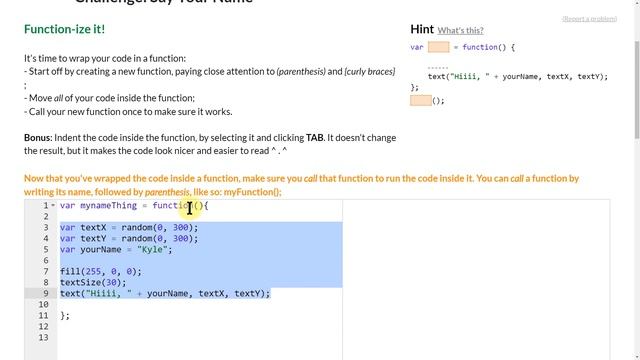
Task: Click code line 9 text("Hiiii, " + yourName...
Action: coord(165,293)
